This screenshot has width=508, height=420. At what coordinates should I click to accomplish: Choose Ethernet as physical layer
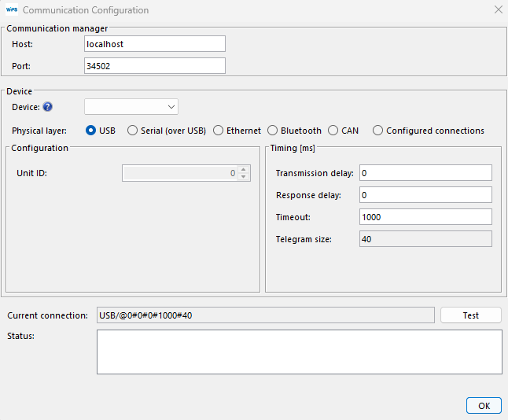218,131
